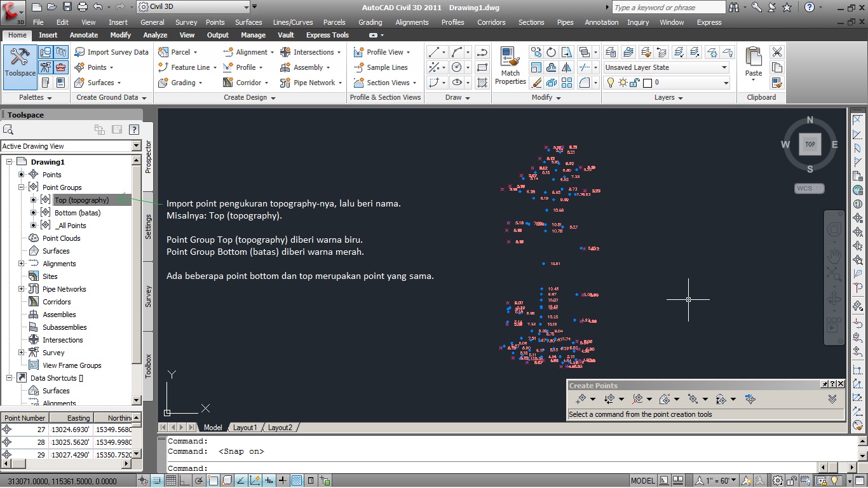Click the Import Points icon in Create Points
This screenshot has height=488, width=868.
click(750, 399)
